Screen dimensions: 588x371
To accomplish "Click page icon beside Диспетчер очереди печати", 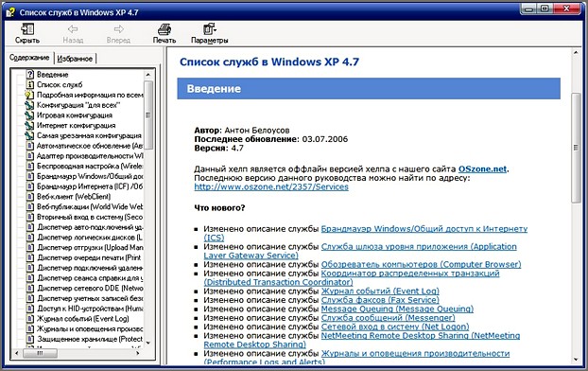I will pos(30,257).
